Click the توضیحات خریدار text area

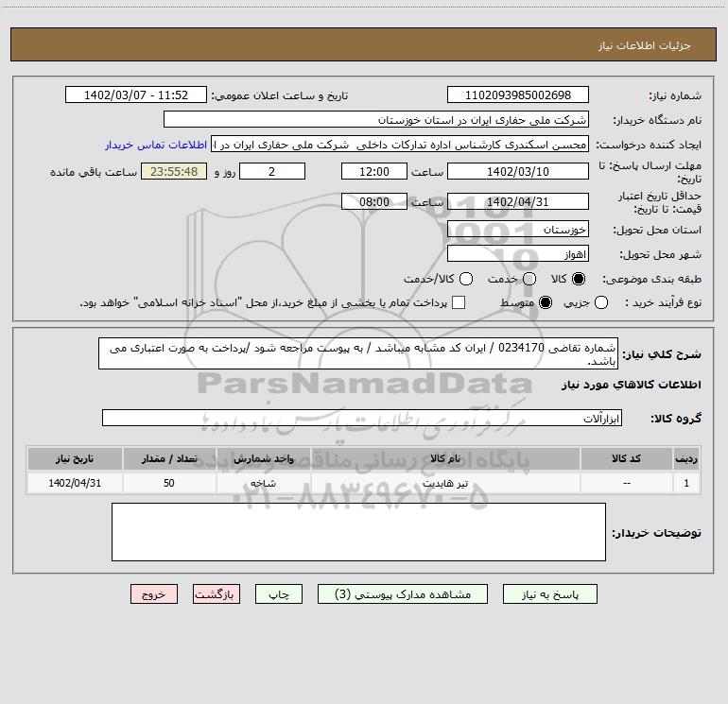(x=358, y=531)
